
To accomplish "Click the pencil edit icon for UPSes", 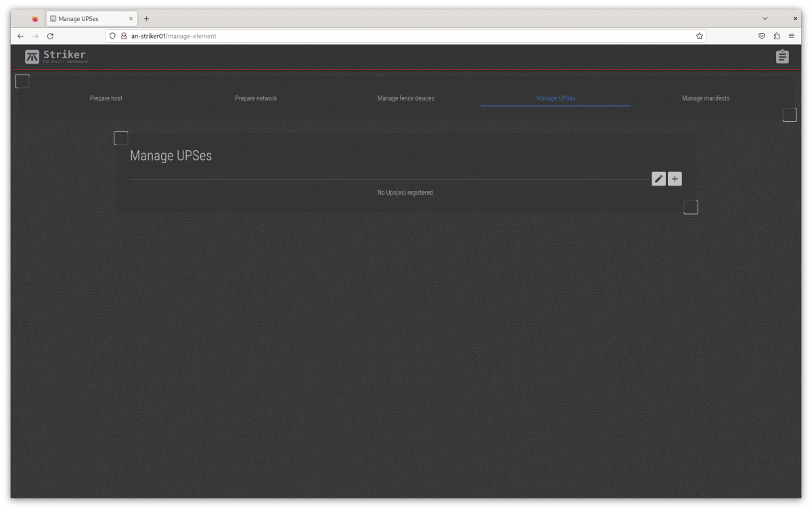I will click(658, 179).
